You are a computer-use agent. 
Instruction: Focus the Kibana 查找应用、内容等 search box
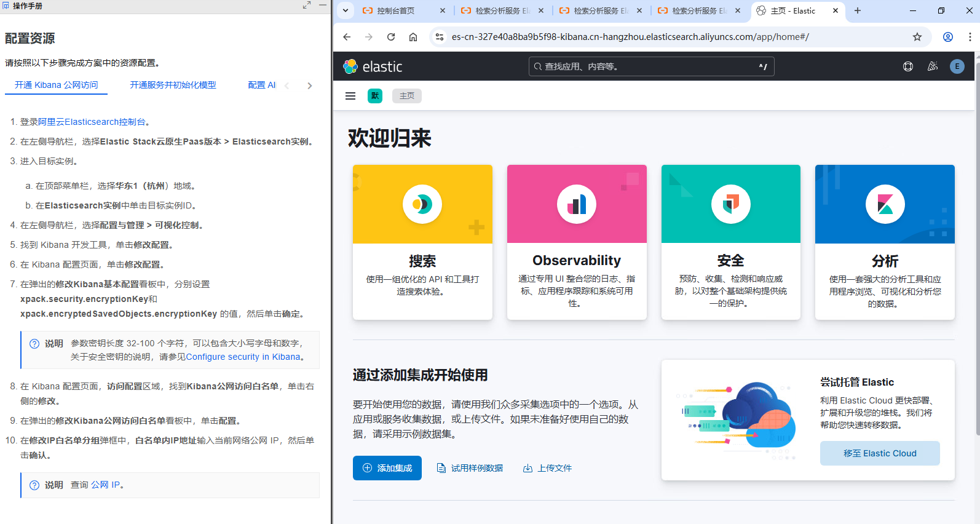pos(652,66)
